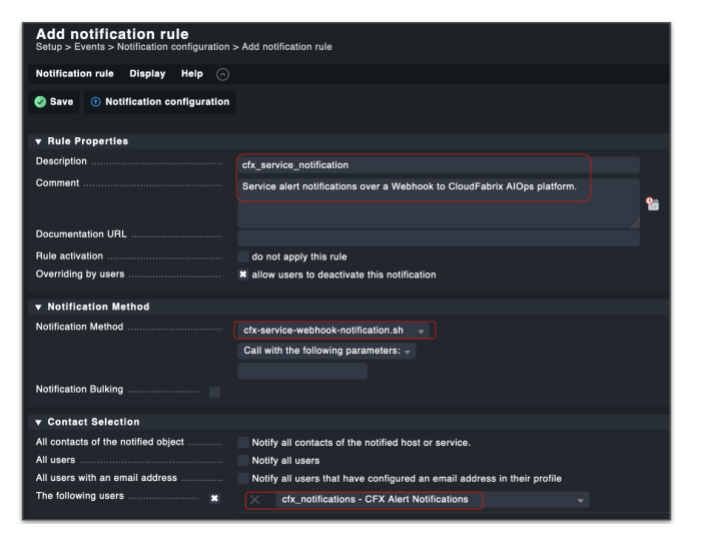Image resolution: width=701 pixels, height=540 pixels.
Task: Click the Comment box resize handle
Action: pos(635,224)
